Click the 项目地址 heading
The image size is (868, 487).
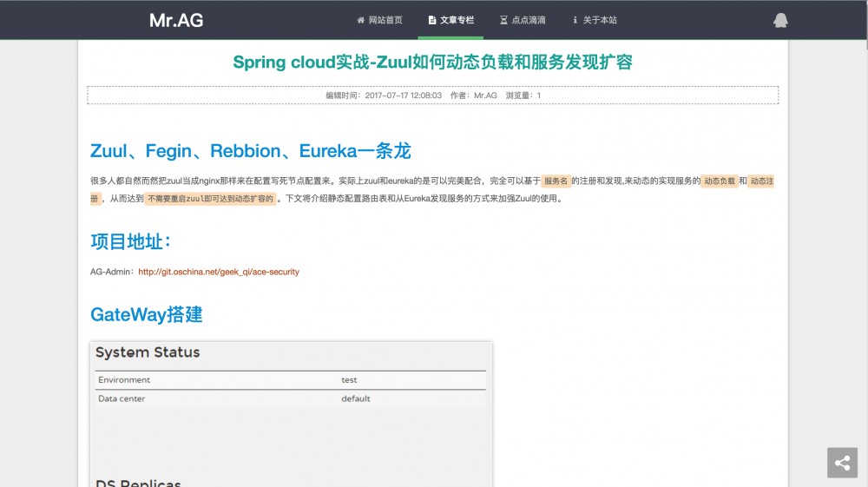(131, 242)
